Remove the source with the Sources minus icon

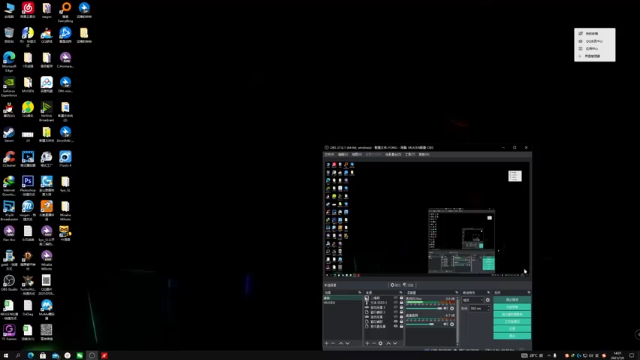(374, 343)
